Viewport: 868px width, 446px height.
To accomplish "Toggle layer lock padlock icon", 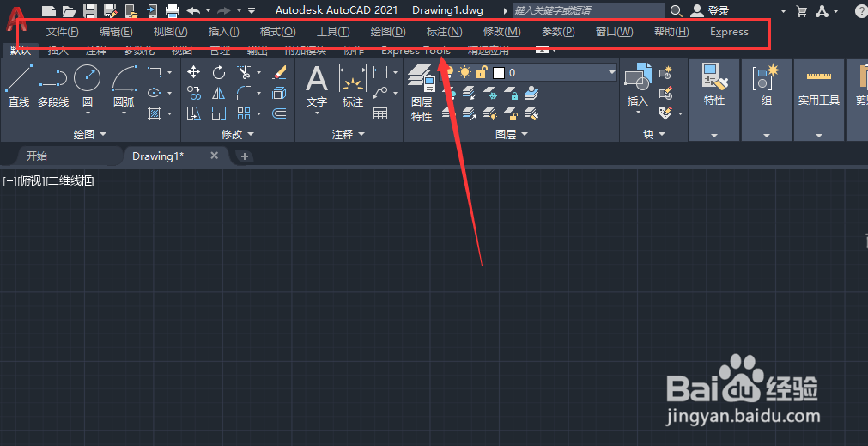I will 481,72.
